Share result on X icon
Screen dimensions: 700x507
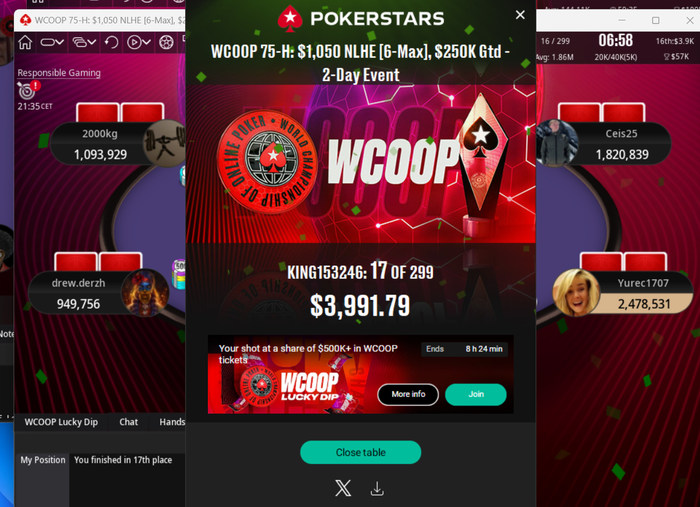(x=343, y=488)
